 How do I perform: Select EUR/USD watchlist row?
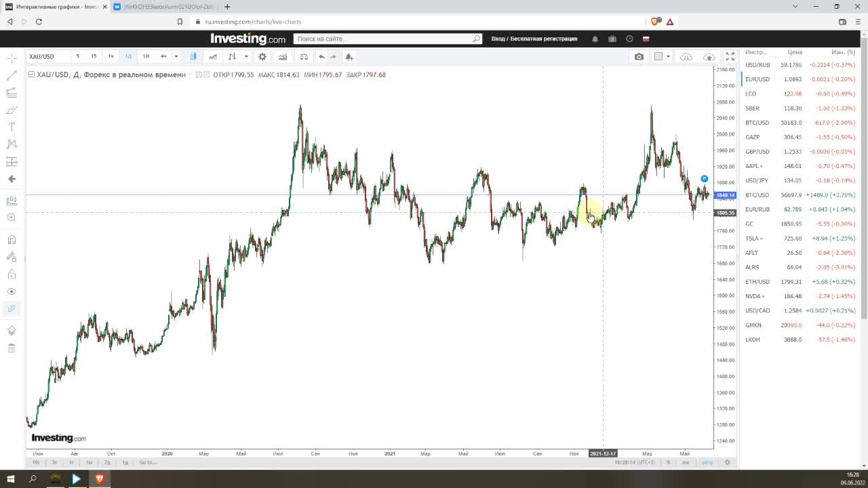pyautogui.click(x=800, y=79)
